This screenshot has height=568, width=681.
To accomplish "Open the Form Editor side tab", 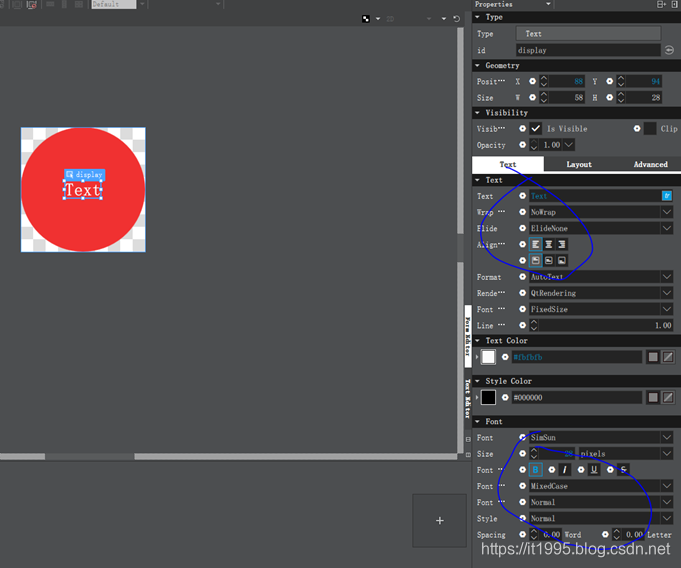I will (x=468, y=337).
